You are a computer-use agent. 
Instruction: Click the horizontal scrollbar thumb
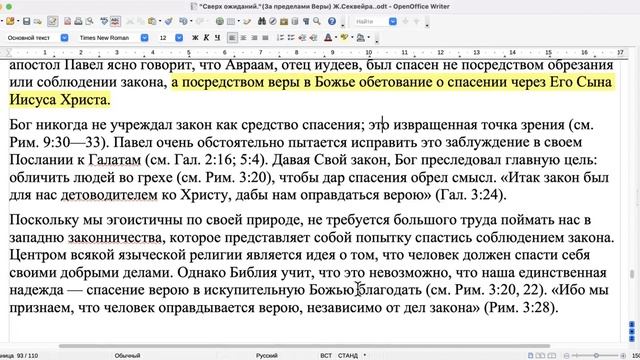pos(304,346)
